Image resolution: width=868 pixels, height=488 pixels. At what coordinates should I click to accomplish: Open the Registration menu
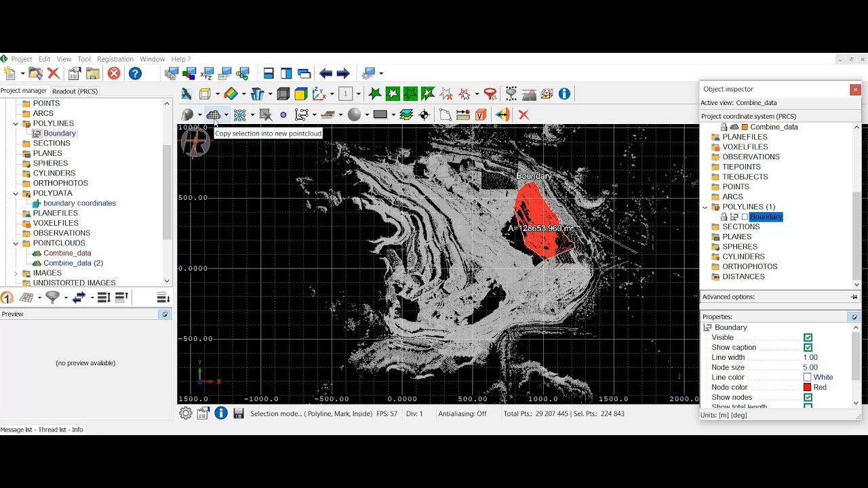tap(115, 59)
